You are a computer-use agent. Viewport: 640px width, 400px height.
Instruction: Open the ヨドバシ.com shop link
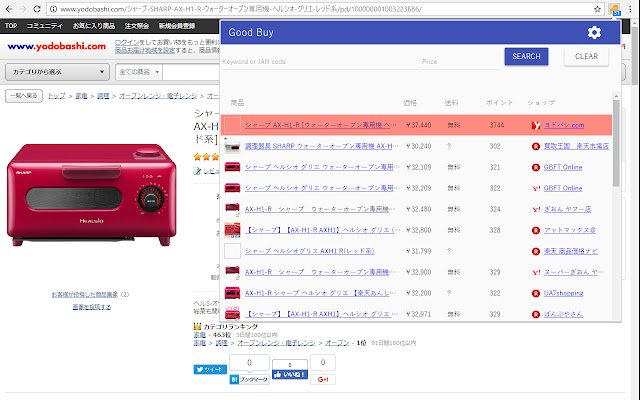click(564, 125)
